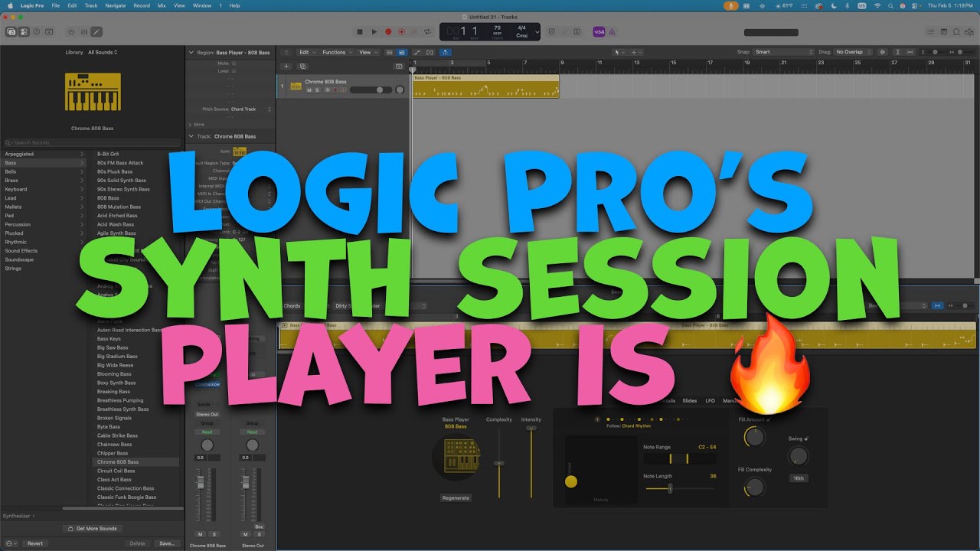Toggle Catch Playhead button

[x=443, y=52]
